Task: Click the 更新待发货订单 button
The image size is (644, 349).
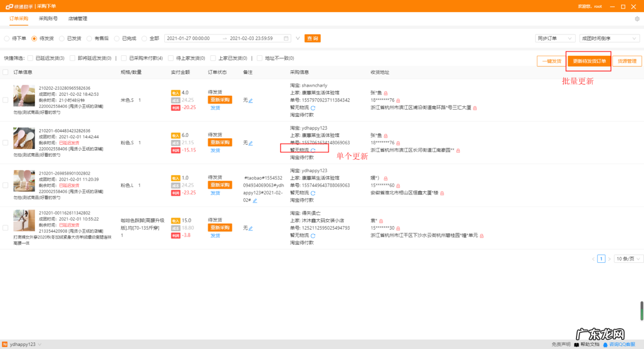Action: tap(589, 61)
